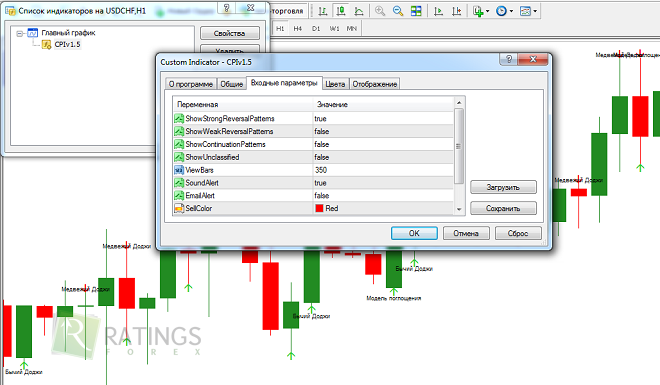The image size is (660, 385).
Task: Reset parameters with the Сброс button
Action: coord(518,233)
